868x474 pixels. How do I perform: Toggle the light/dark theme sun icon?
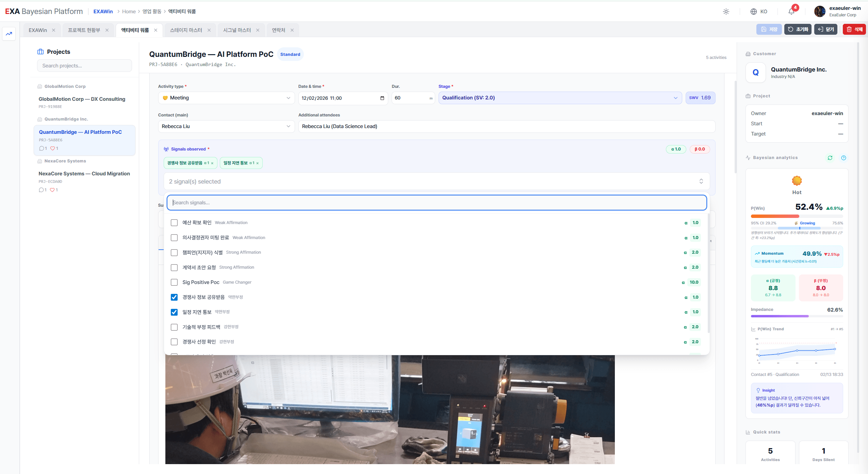click(x=726, y=11)
